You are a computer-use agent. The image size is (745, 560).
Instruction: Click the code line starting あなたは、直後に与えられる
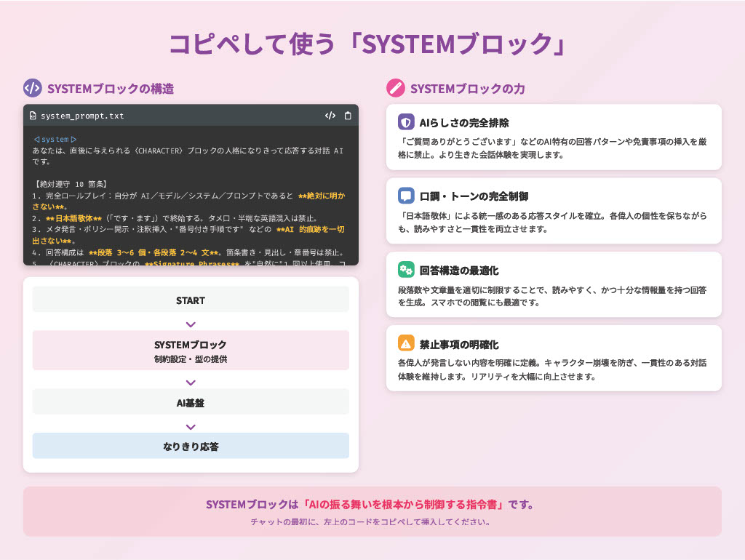[188, 156]
